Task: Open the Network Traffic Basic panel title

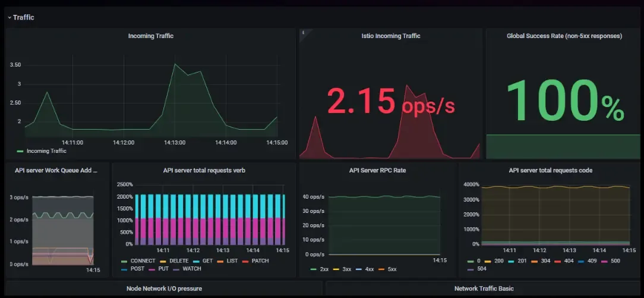Action: [484, 288]
